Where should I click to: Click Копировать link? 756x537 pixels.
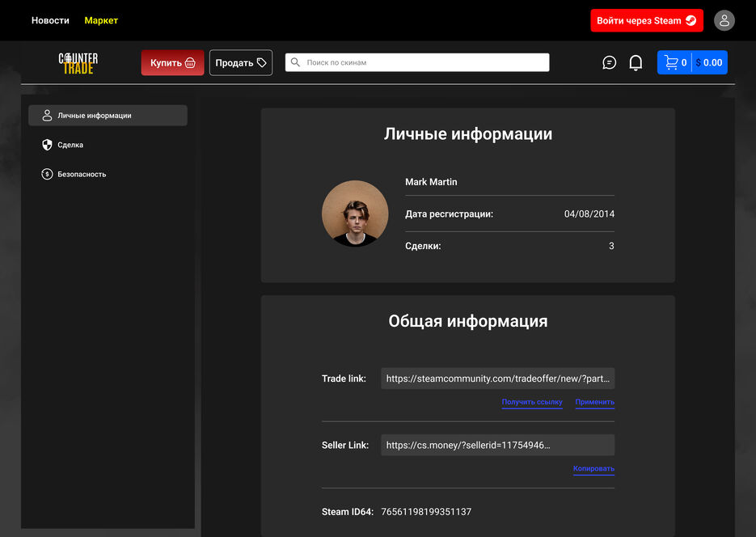tap(593, 468)
